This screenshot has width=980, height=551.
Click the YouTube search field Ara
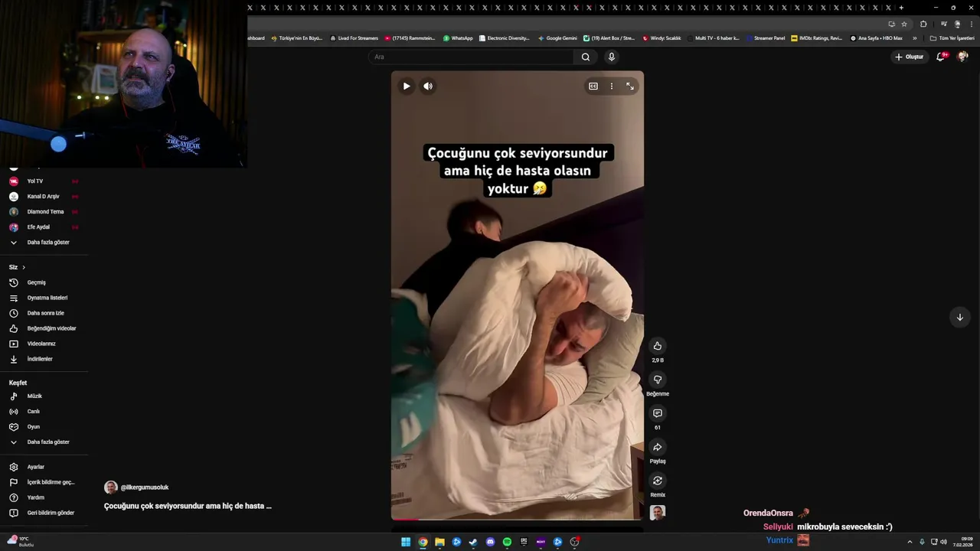pos(471,57)
